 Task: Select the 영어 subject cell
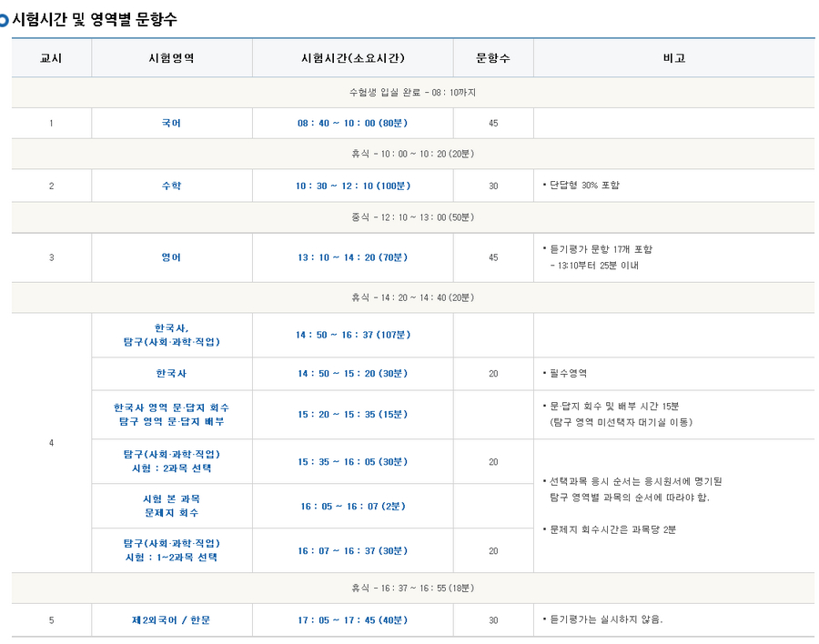(171, 257)
